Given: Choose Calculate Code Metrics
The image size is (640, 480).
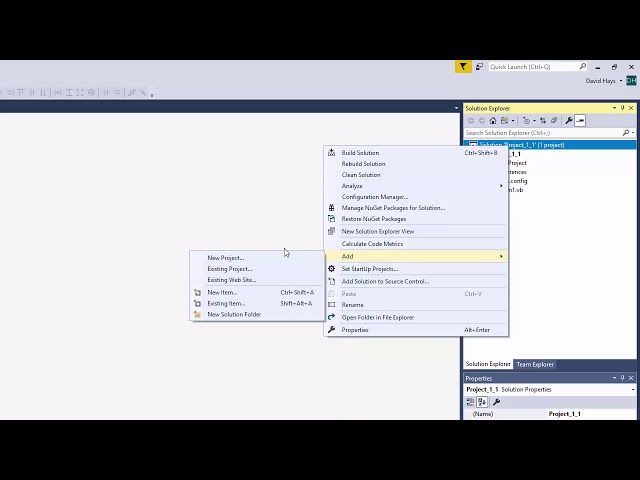Looking at the screenshot, I should coord(416,244).
